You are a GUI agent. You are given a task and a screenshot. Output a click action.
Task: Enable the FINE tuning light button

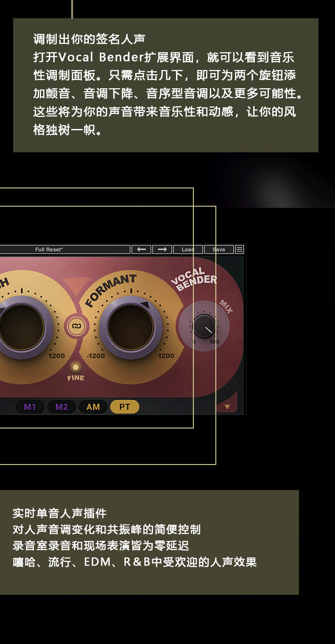click(75, 367)
